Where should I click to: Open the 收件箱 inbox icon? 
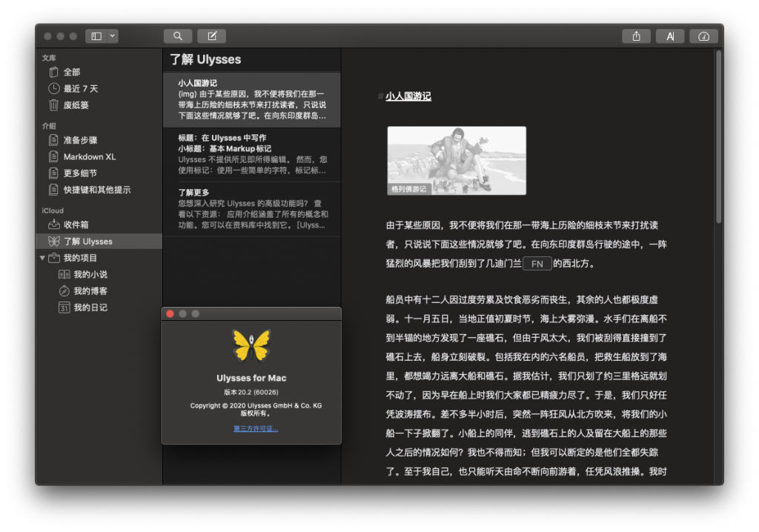click(x=53, y=225)
